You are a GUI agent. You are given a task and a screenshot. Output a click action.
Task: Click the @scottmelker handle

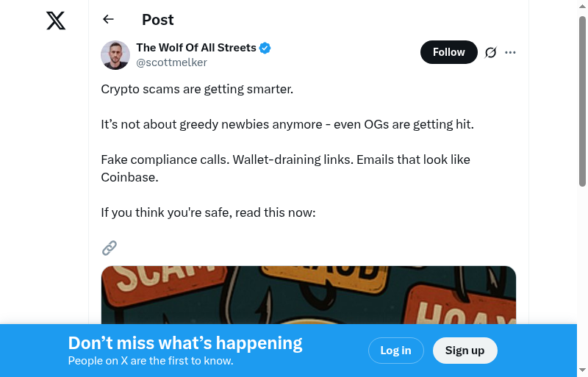pyautogui.click(x=171, y=62)
